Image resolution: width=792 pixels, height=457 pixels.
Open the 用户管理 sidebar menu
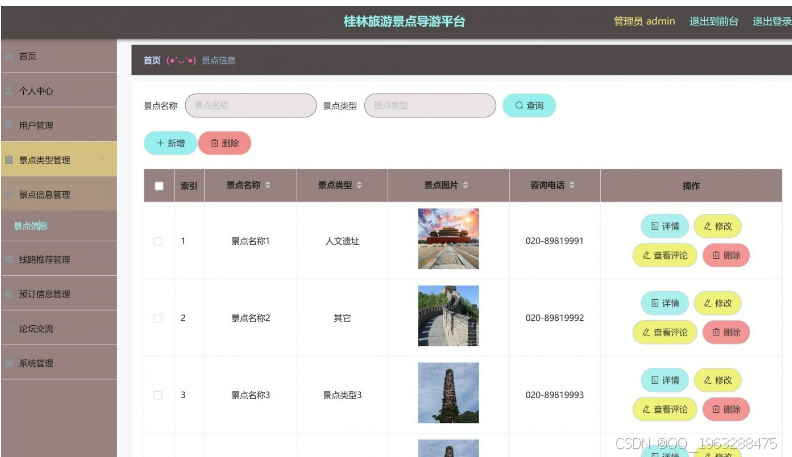[59, 125]
